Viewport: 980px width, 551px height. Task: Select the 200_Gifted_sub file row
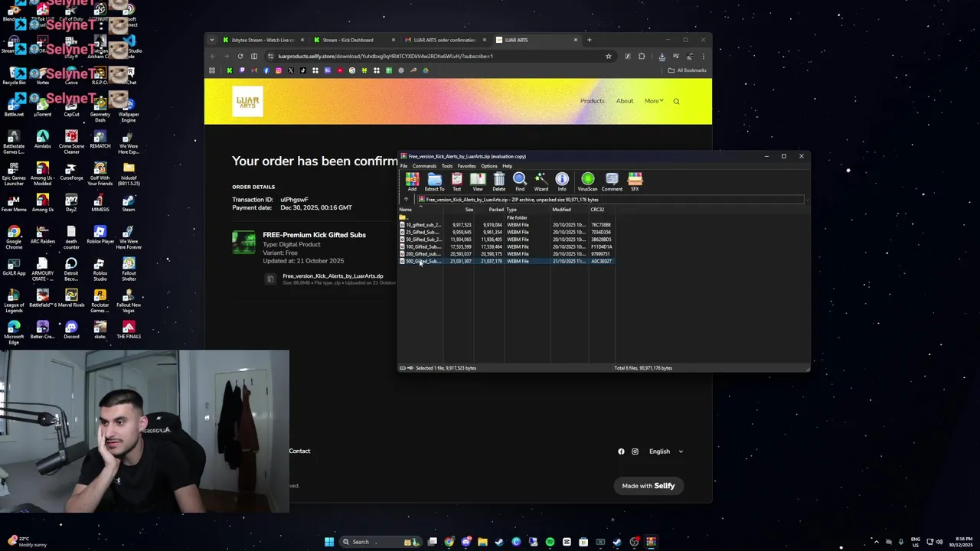(505, 254)
